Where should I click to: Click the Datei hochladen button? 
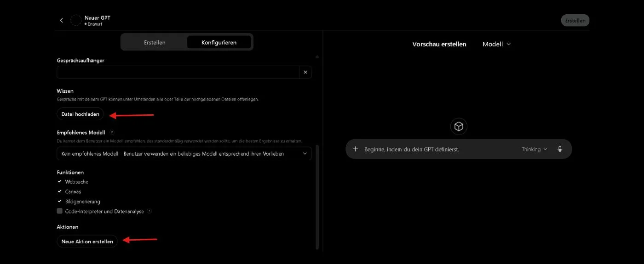(x=80, y=114)
